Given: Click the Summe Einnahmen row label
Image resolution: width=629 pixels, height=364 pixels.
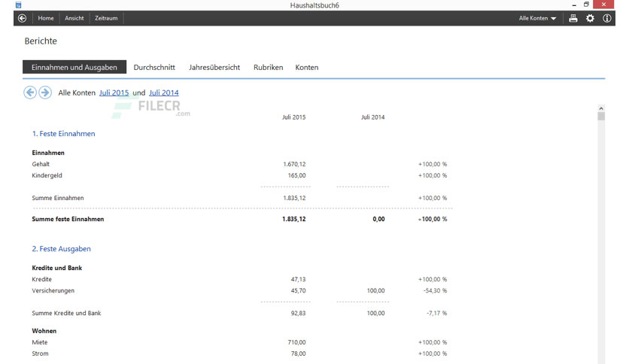Looking at the screenshot, I should [x=58, y=198].
